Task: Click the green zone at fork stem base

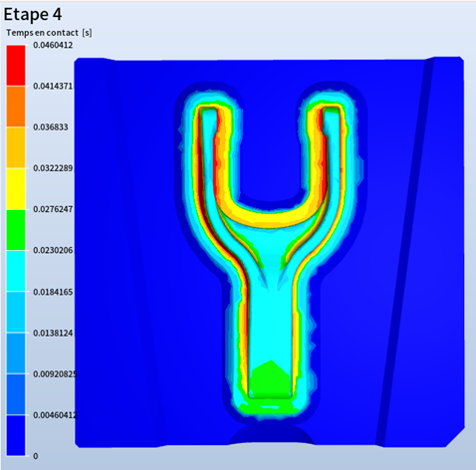Action: click(270, 380)
